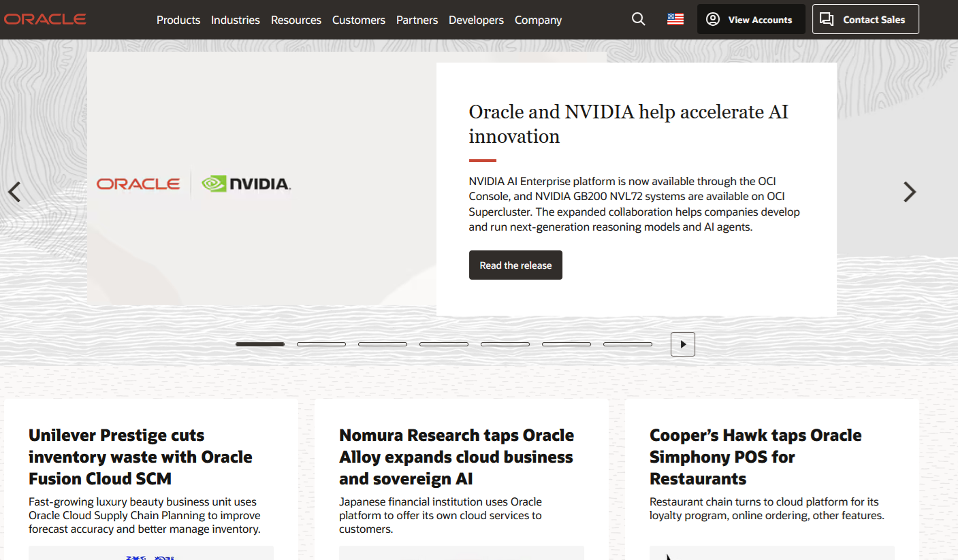This screenshot has height=560, width=958.
Task: Open the Company menu
Action: [x=539, y=20]
